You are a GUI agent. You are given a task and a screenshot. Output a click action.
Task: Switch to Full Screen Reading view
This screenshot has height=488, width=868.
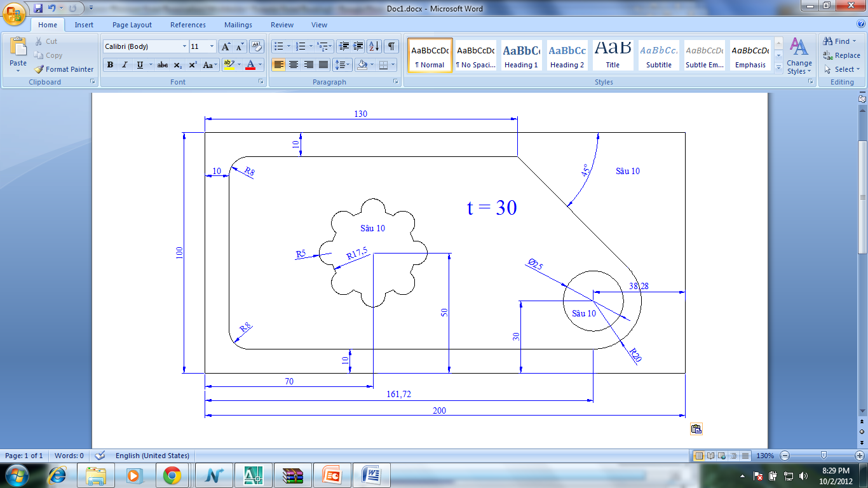(710, 456)
